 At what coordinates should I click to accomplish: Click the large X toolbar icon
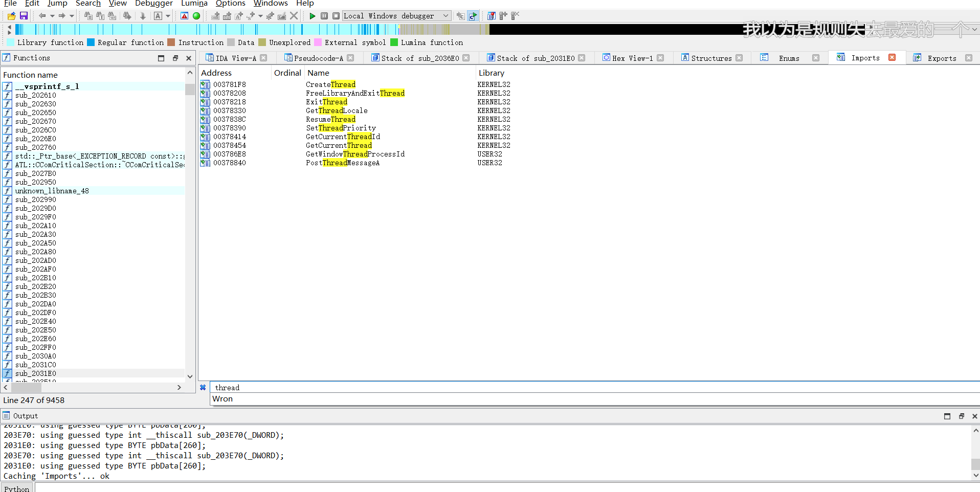(294, 16)
